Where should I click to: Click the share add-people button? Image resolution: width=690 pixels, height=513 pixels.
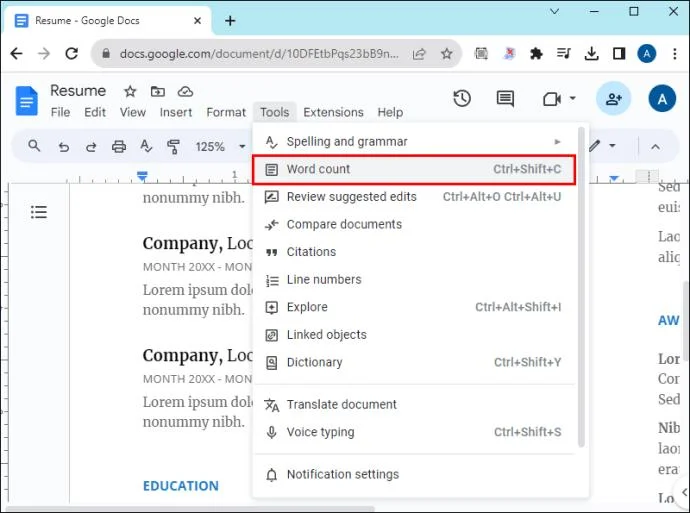613,98
